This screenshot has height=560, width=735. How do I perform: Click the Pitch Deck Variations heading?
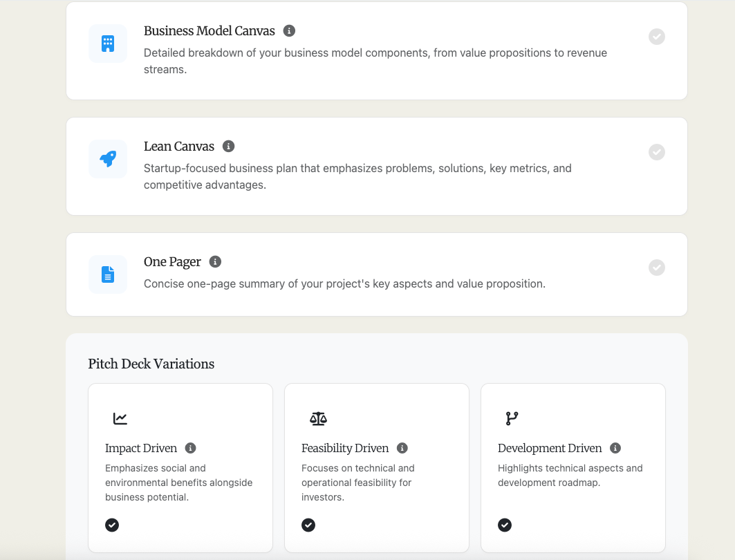click(x=151, y=364)
